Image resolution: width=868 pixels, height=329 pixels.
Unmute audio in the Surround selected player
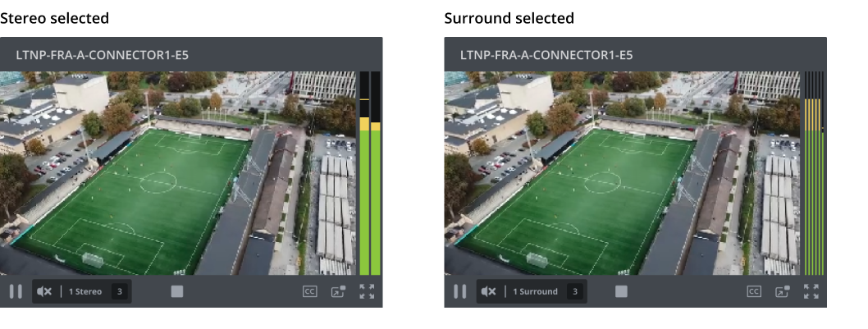488,291
